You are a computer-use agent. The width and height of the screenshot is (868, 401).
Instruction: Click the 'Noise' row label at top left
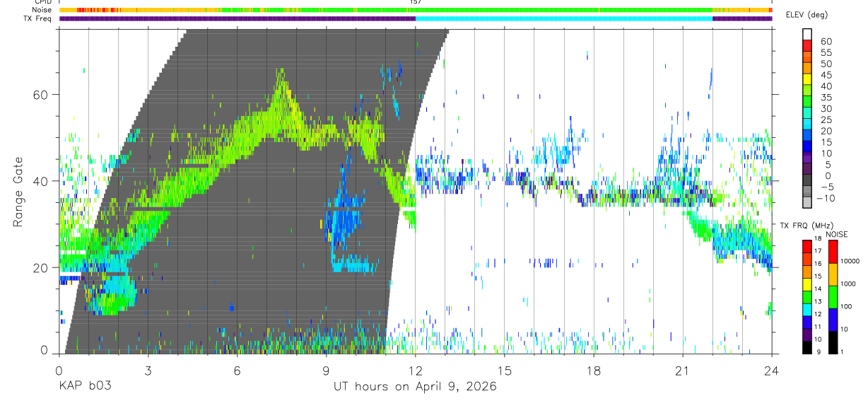(42, 11)
